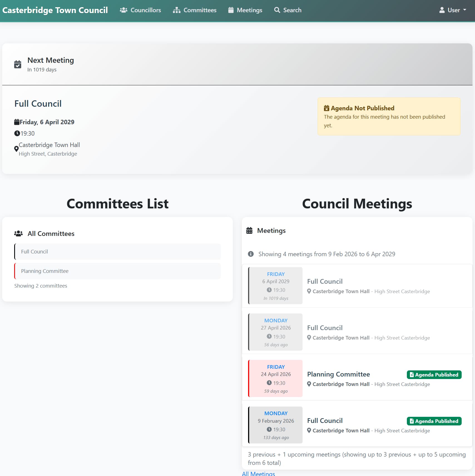Click the clock icon beside 19:30 in Next Meeting
Viewport: 475px width, 476px height.
[x=17, y=133]
